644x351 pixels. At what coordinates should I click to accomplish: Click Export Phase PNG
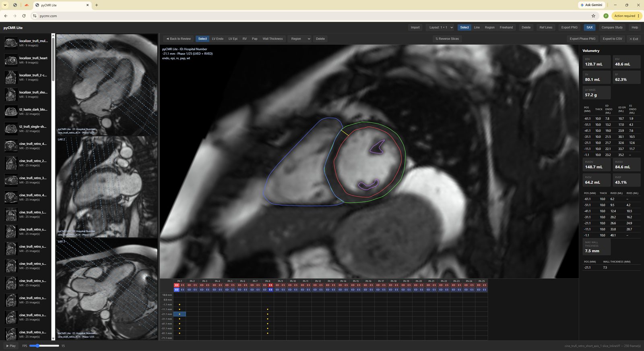click(x=582, y=39)
